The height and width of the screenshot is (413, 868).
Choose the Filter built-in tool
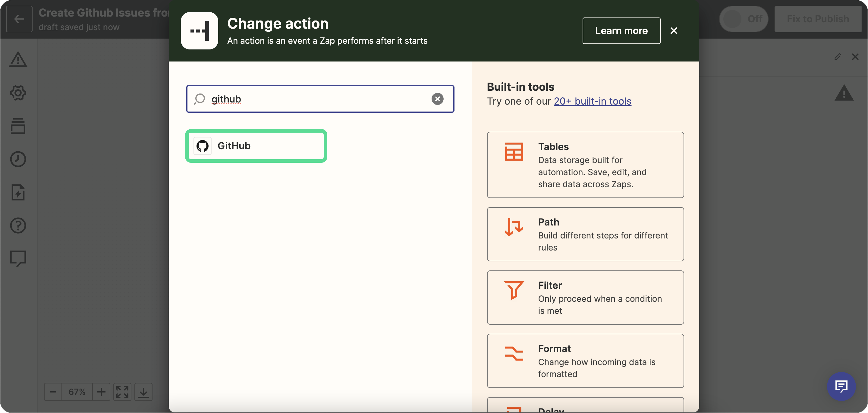pos(585,297)
